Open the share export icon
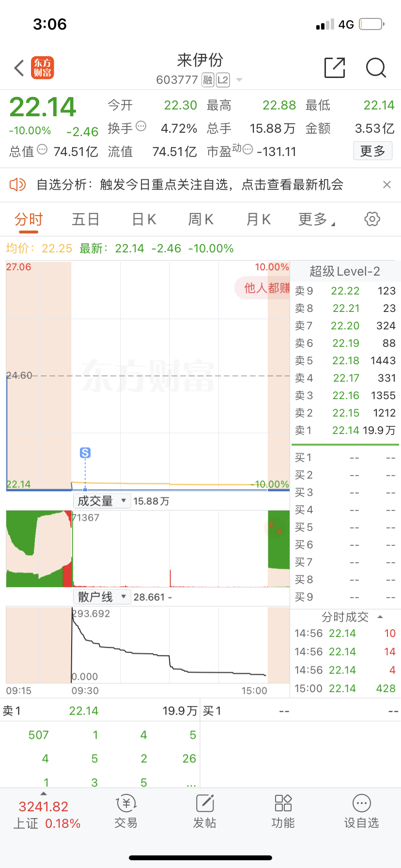Viewport: 401px width, 868px height. click(x=335, y=67)
